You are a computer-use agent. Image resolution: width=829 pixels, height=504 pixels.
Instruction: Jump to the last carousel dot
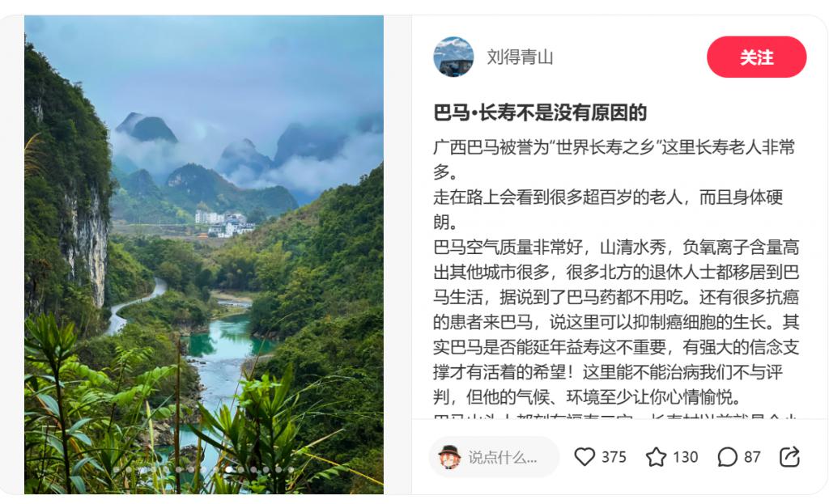[291, 470]
